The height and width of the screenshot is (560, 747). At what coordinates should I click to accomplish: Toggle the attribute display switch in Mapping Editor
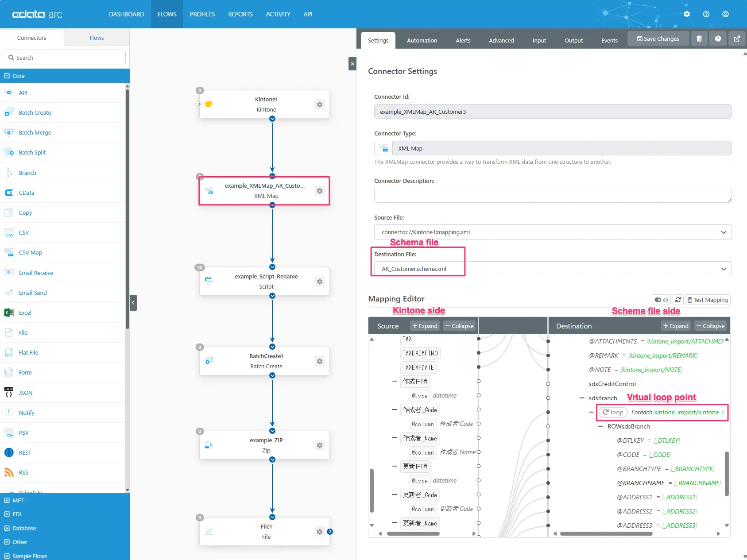click(661, 300)
